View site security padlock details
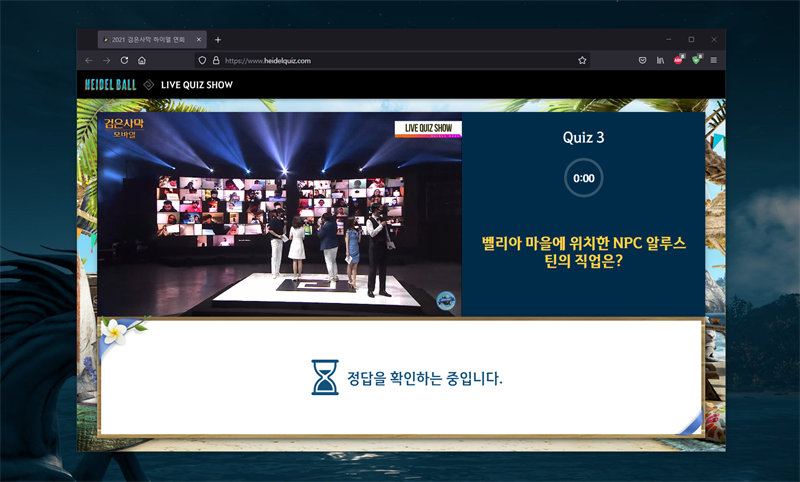The height and width of the screenshot is (482, 800). (x=215, y=60)
